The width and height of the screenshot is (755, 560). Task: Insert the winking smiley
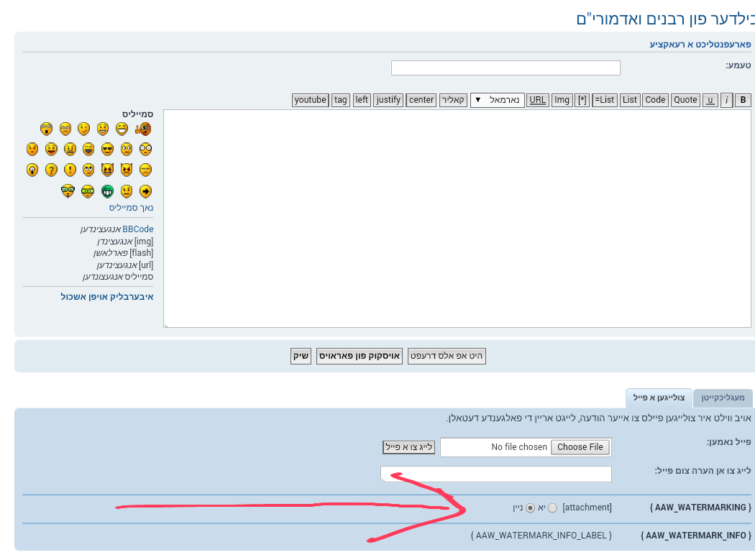[84, 129]
